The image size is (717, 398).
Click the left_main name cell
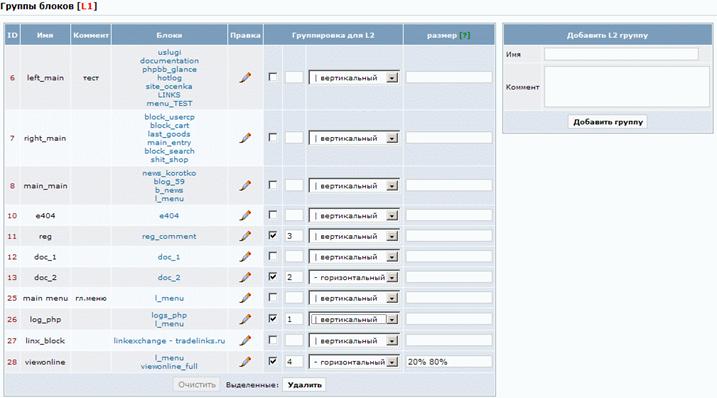(45, 78)
